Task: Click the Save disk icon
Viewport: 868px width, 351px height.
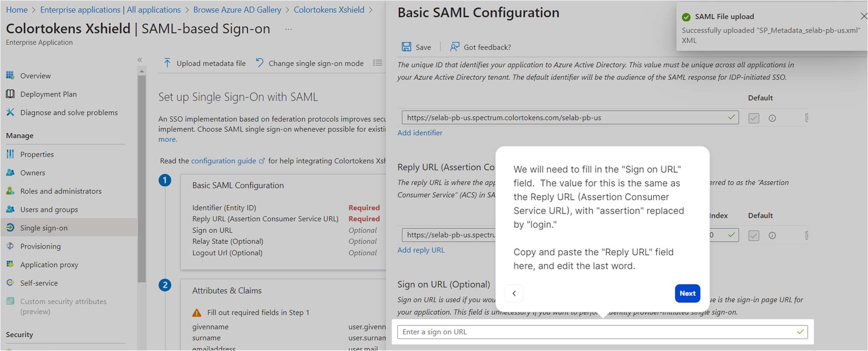Action: pyautogui.click(x=406, y=47)
